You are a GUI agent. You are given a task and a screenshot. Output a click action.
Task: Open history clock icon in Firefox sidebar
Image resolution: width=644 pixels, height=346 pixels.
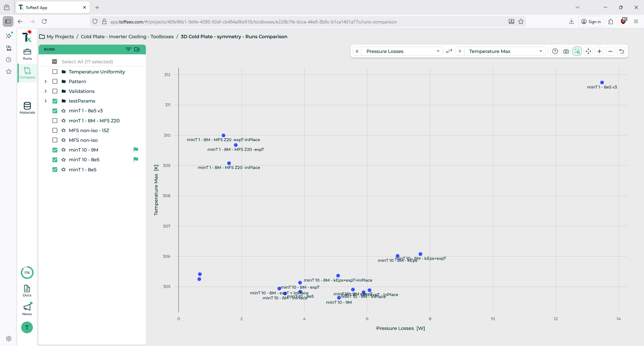9,60
